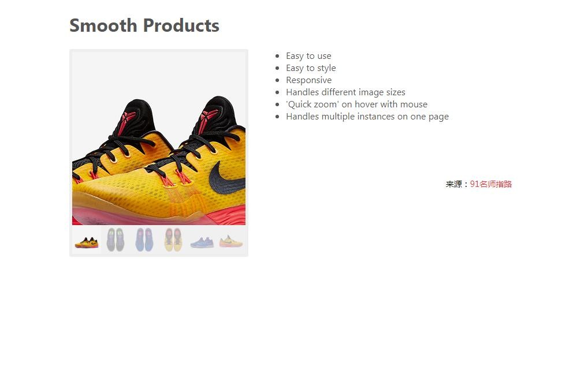Click the 'Responsive' list item
Viewport: 588px width, 374px height.
[309, 80]
